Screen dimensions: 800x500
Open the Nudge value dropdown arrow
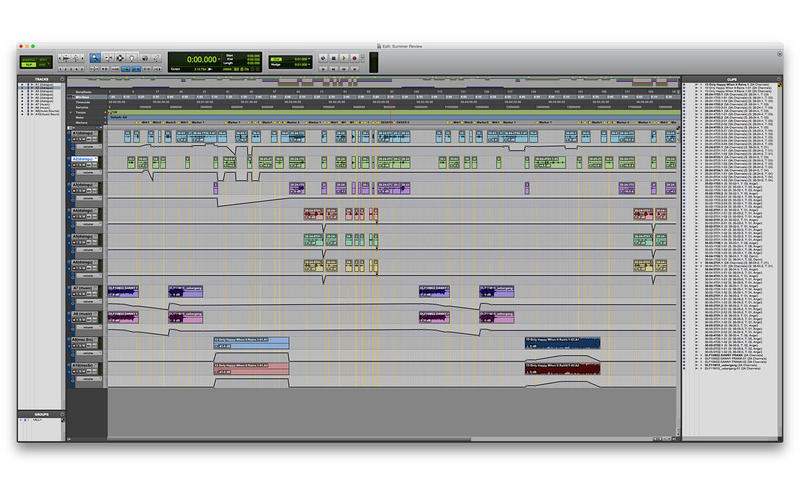pyautogui.click(x=309, y=65)
